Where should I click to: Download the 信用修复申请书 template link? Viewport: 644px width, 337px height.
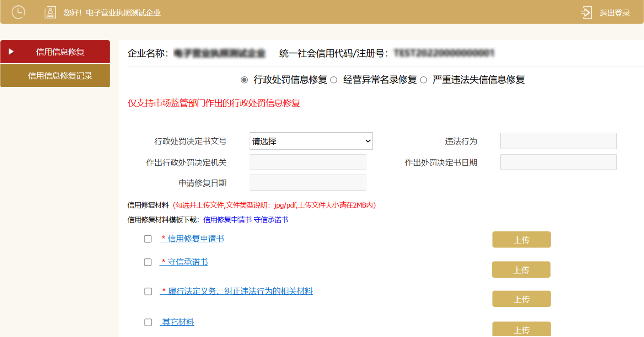click(227, 220)
